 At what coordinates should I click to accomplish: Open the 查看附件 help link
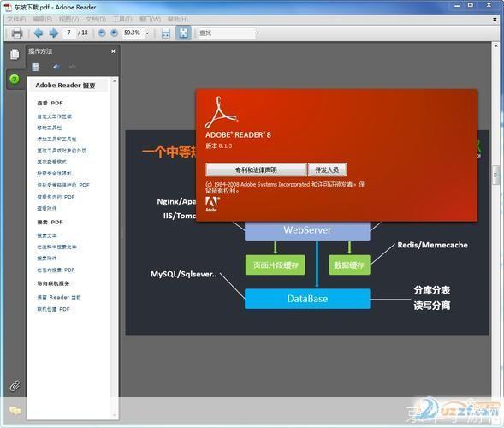[46, 208]
